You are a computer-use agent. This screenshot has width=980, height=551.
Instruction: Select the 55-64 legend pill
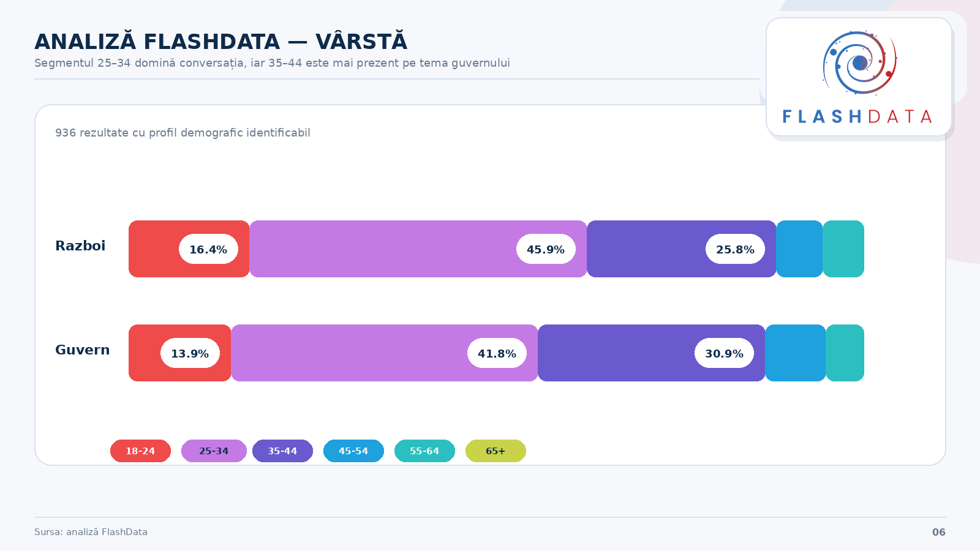pos(424,451)
